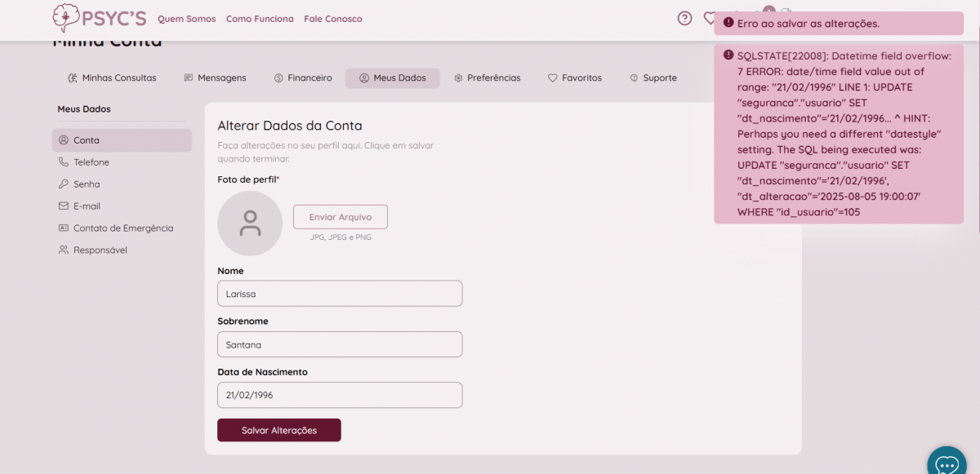The image size is (980, 474).
Task: Click the profile photo avatar placeholder
Action: [x=250, y=224]
